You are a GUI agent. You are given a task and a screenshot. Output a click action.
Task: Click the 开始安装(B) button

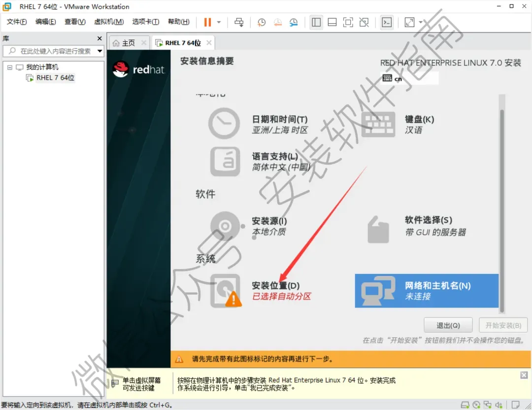coord(503,326)
